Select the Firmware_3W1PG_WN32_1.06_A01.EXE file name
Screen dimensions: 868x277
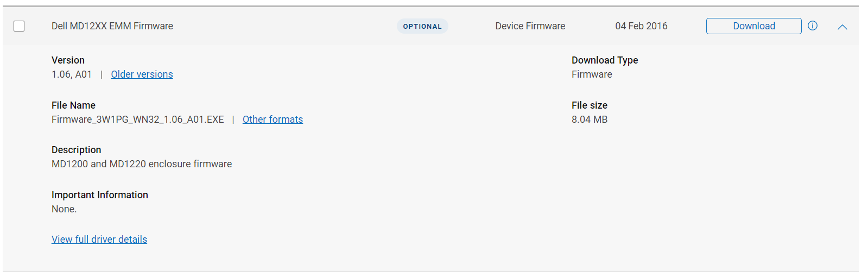coord(138,119)
